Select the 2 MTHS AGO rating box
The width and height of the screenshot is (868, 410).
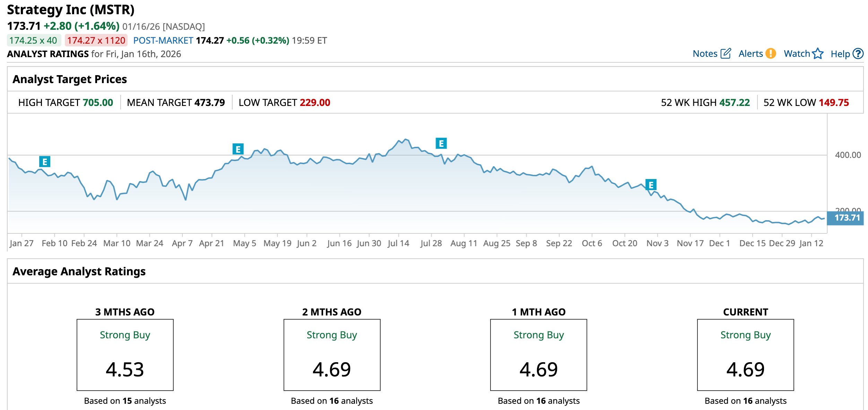332,355
